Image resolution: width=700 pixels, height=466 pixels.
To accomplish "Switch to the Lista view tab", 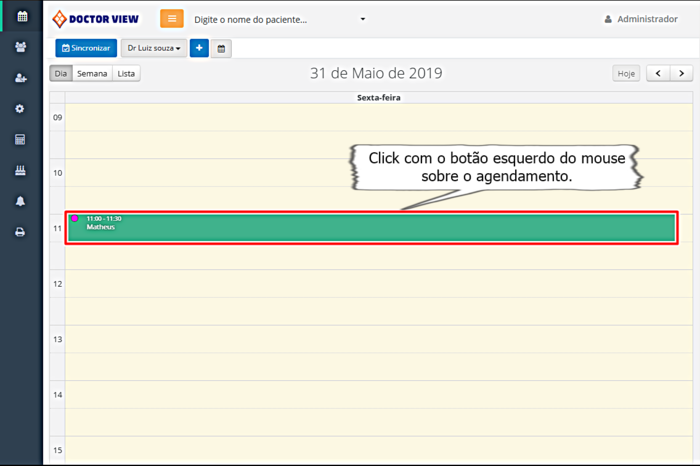I will pyautogui.click(x=126, y=74).
